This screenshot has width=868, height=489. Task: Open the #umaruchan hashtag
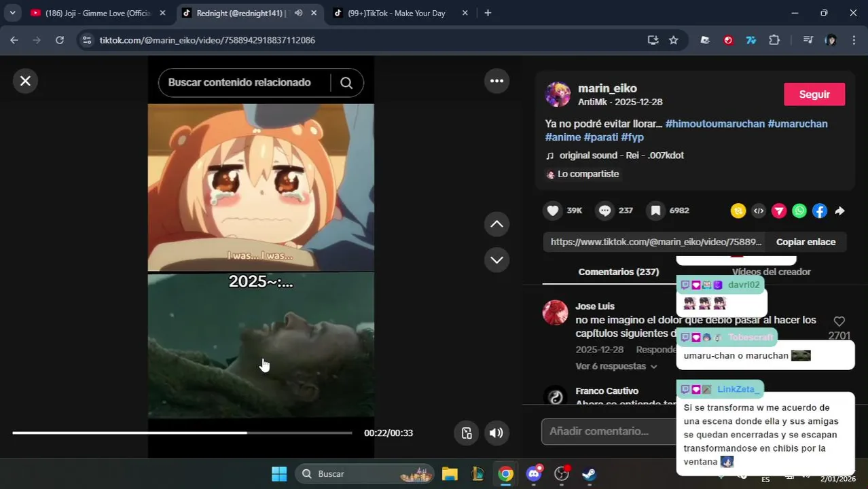[797, 124]
